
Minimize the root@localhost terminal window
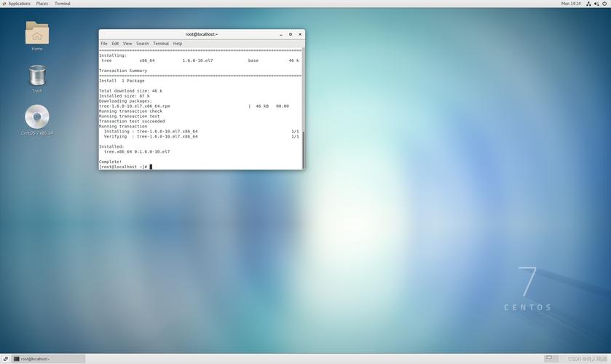click(281, 34)
